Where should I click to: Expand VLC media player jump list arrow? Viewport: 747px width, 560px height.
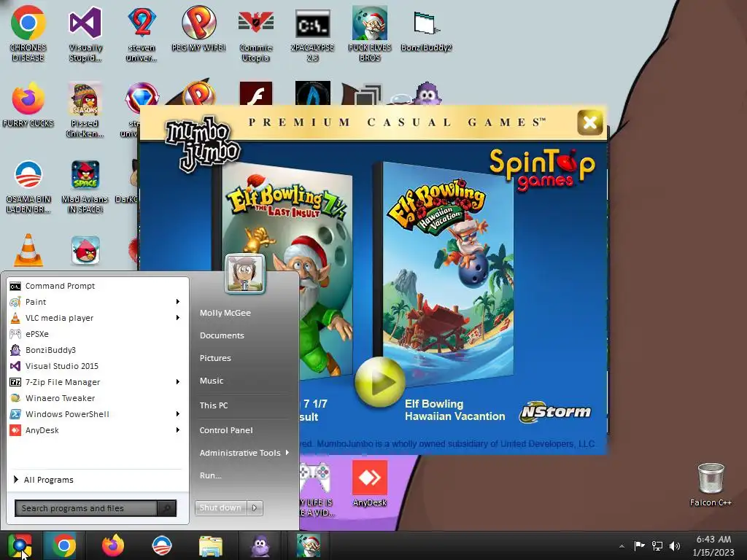(178, 318)
